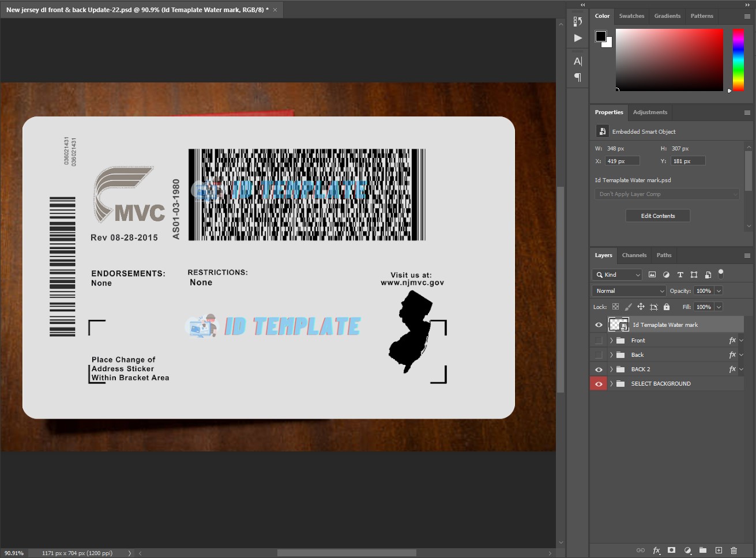Collapse panels with left double-arrow

click(583, 5)
